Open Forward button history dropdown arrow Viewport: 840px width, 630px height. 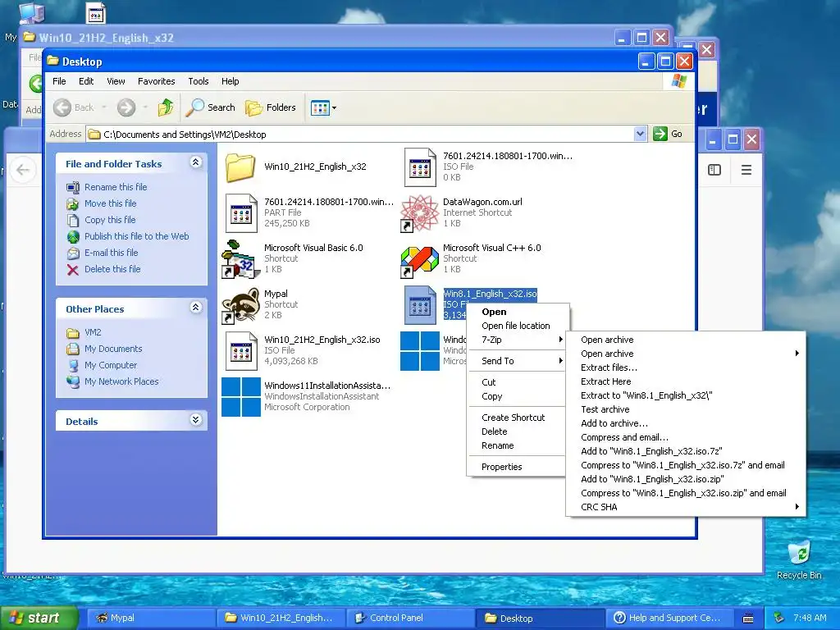click(x=145, y=107)
